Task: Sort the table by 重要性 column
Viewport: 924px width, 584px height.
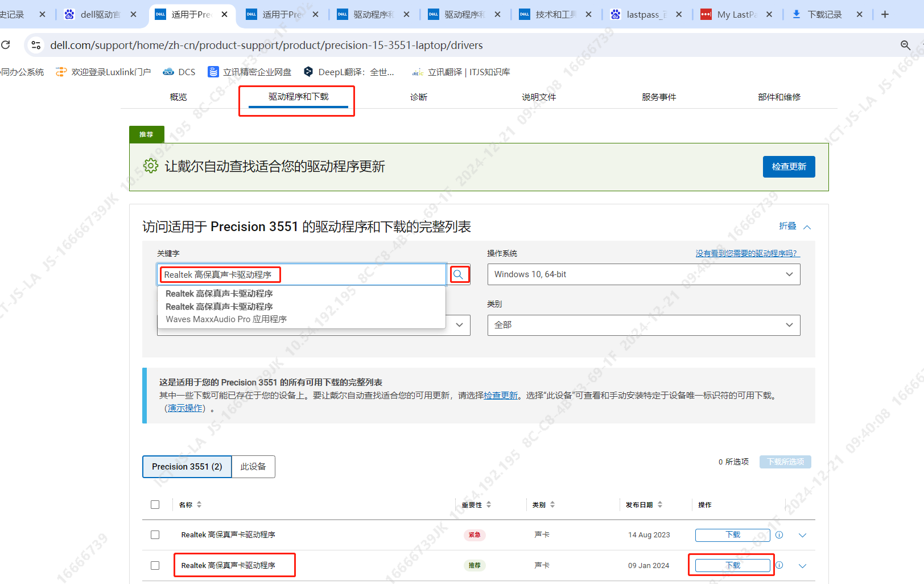Action: (x=489, y=504)
